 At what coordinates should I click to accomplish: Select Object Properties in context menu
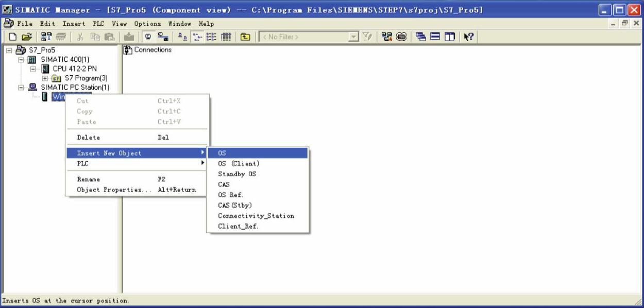[x=109, y=190]
